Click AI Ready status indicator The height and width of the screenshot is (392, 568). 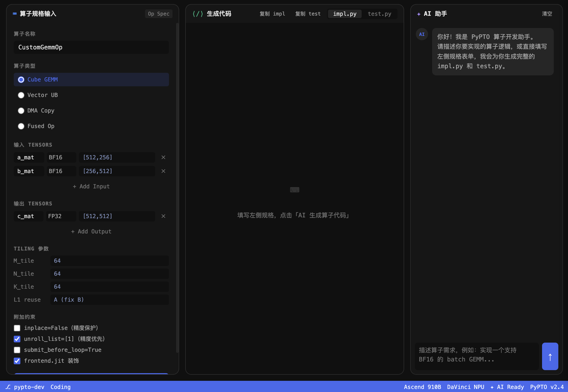507,387
